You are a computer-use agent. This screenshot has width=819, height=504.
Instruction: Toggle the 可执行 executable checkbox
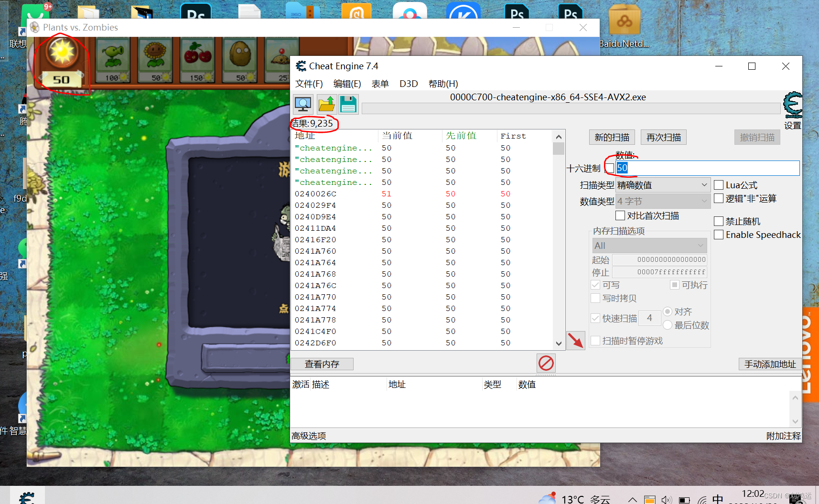point(675,285)
